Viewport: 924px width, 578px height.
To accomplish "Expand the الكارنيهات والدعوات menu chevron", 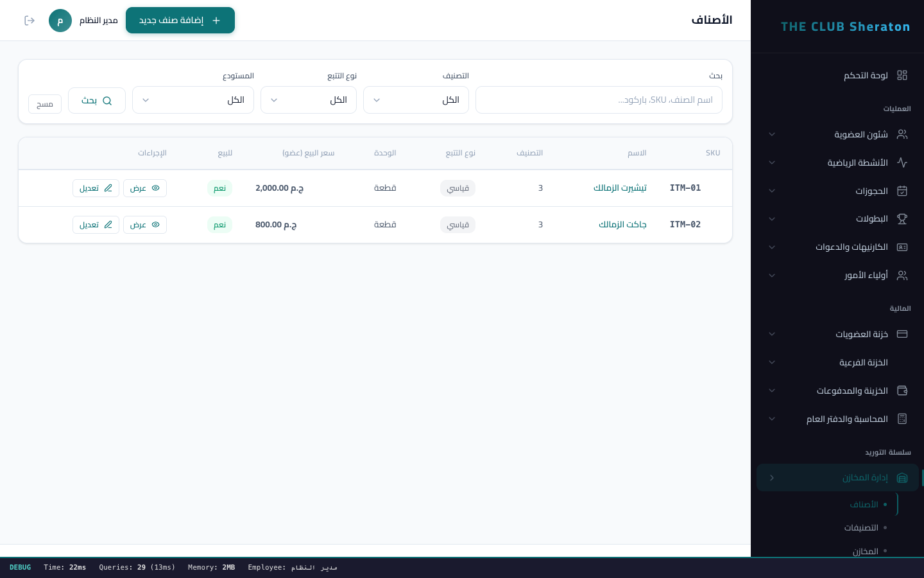I will tap(772, 247).
